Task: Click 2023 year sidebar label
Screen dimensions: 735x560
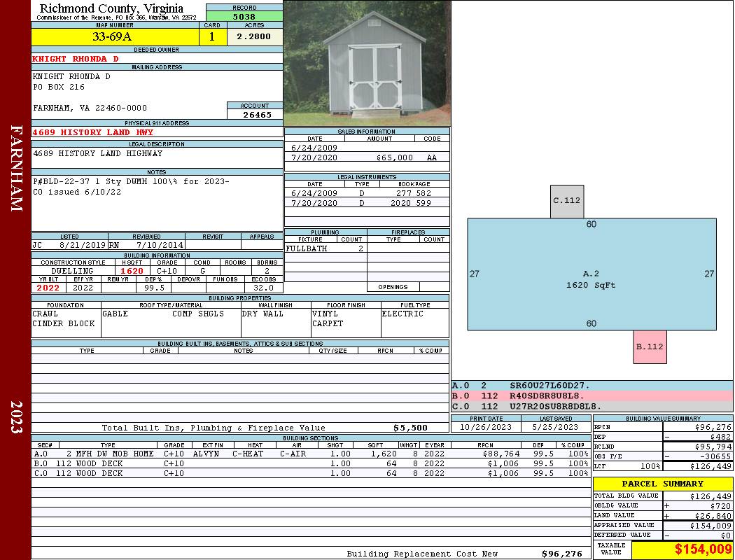Action: (x=16, y=416)
